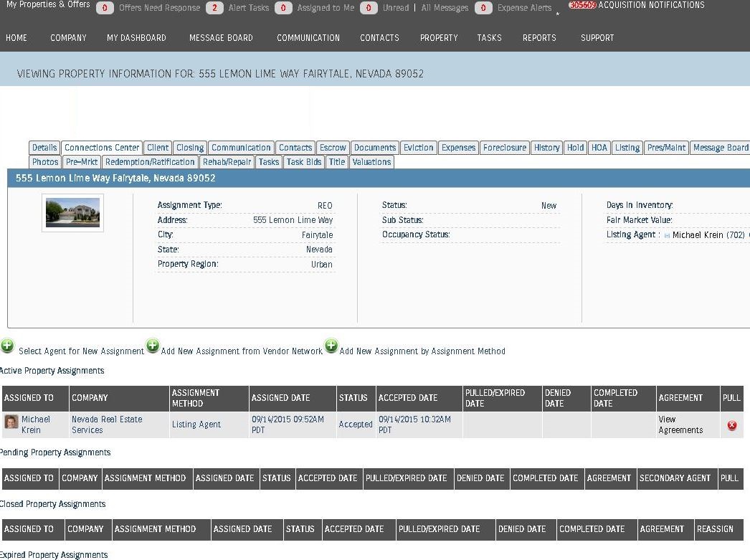Open Nevada Real Estate Services company link

click(107, 424)
